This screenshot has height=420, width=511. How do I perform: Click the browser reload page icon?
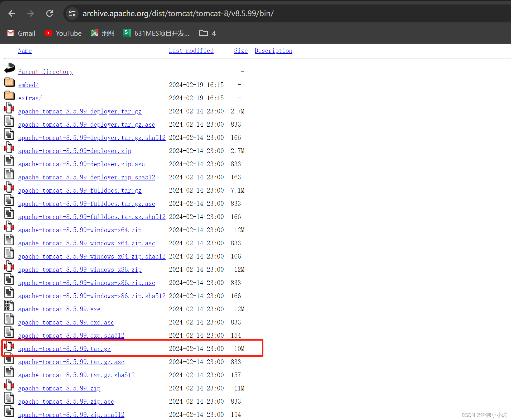click(x=50, y=13)
